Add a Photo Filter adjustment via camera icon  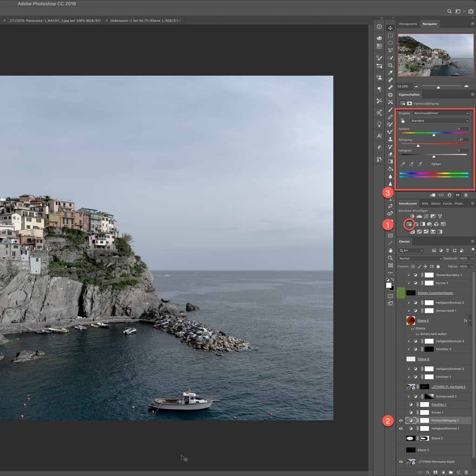coord(430,224)
